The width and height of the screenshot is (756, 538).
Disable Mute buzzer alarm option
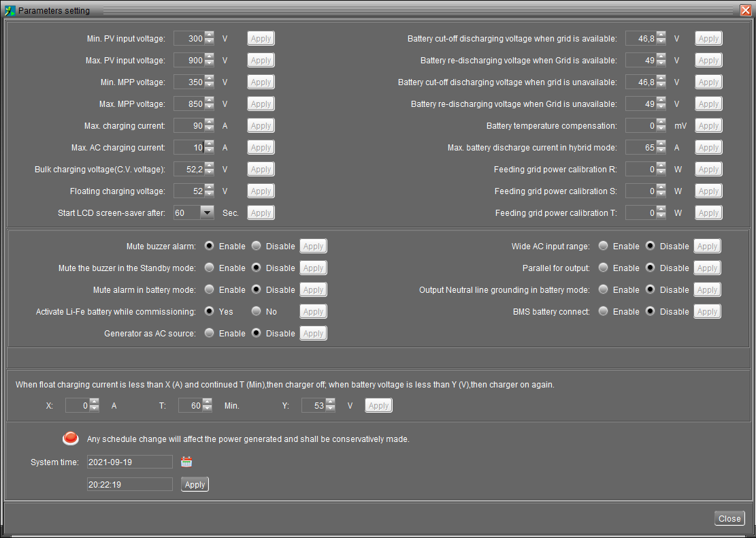coord(257,246)
